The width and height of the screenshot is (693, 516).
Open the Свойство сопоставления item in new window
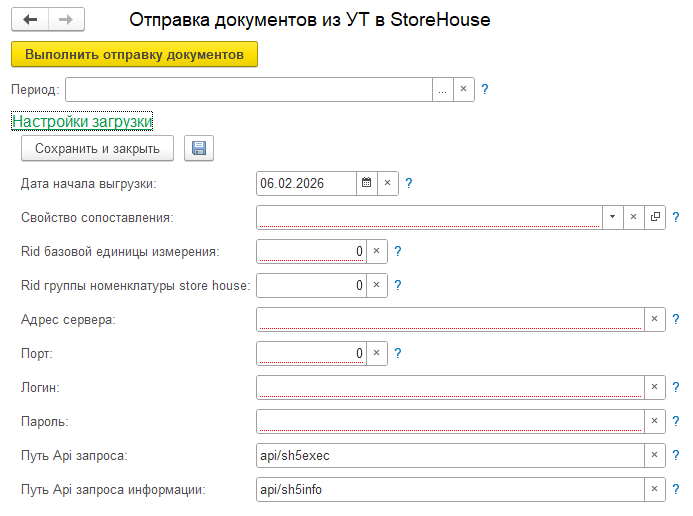click(656, 217)
